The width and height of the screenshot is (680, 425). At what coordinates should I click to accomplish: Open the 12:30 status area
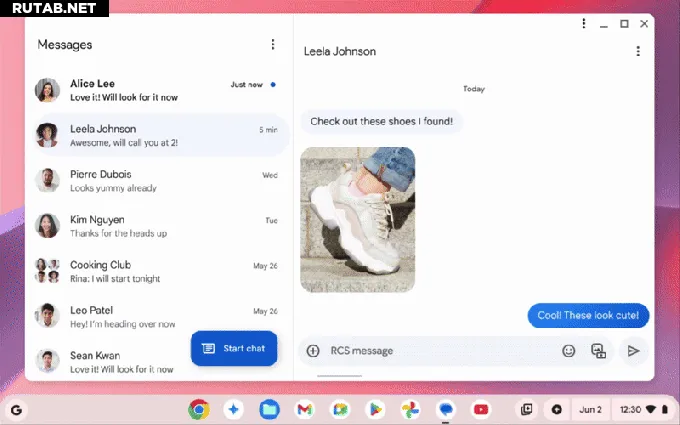(644, 409)
